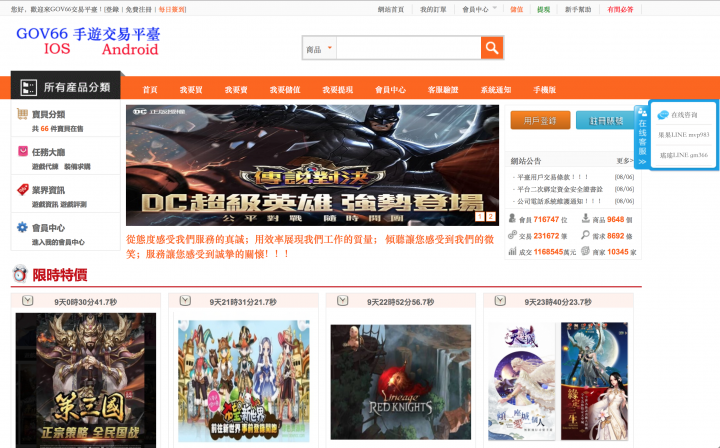720x448 pixels.
Task: Open announcement 平台二次綁定資金安全保證
Action: coord(560,189)
